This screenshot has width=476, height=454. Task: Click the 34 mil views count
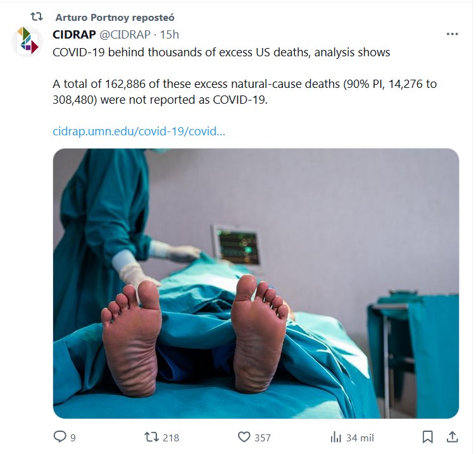pos(360,438)
